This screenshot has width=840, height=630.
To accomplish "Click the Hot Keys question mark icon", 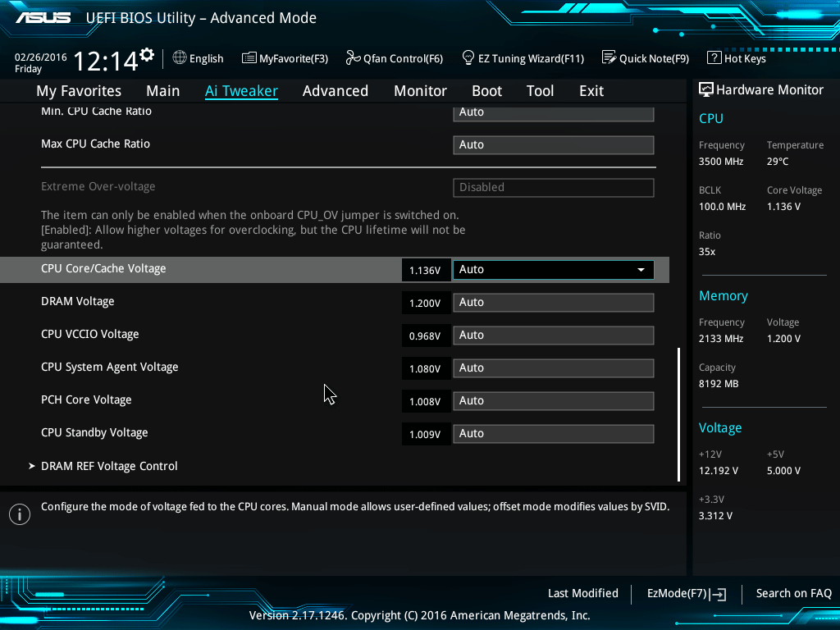I will tap(714, 58).
